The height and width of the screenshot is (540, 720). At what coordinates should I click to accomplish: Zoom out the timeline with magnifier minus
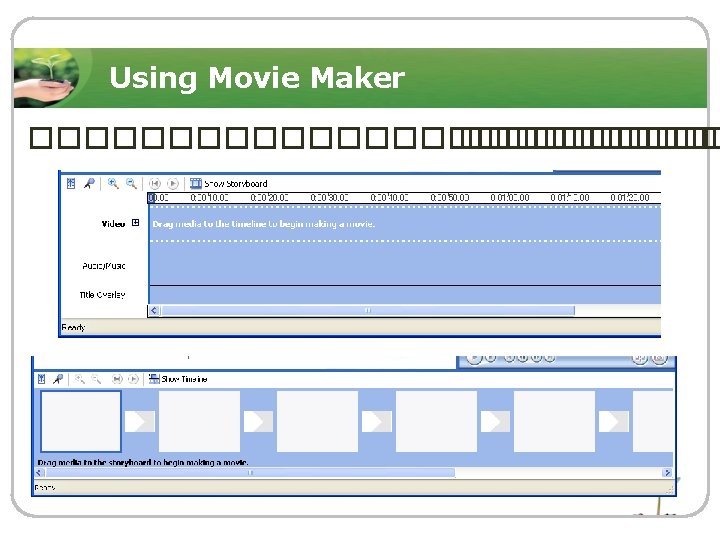pyautogui.click(x=131, y=184)
